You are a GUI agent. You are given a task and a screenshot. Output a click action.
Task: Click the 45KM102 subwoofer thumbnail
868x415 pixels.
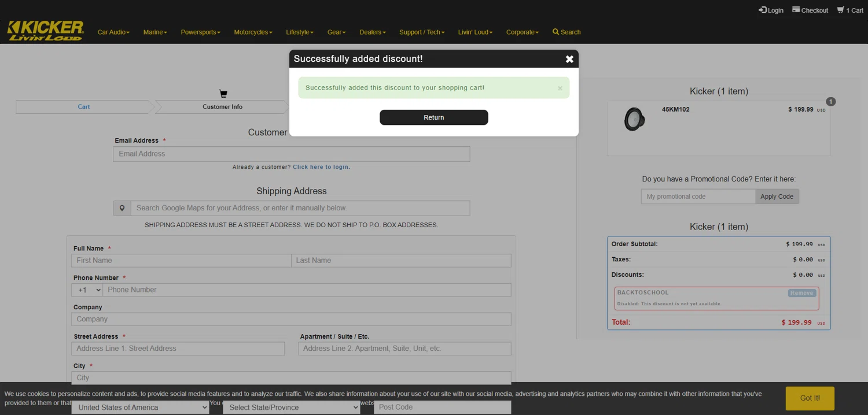[x=634, y=119]
